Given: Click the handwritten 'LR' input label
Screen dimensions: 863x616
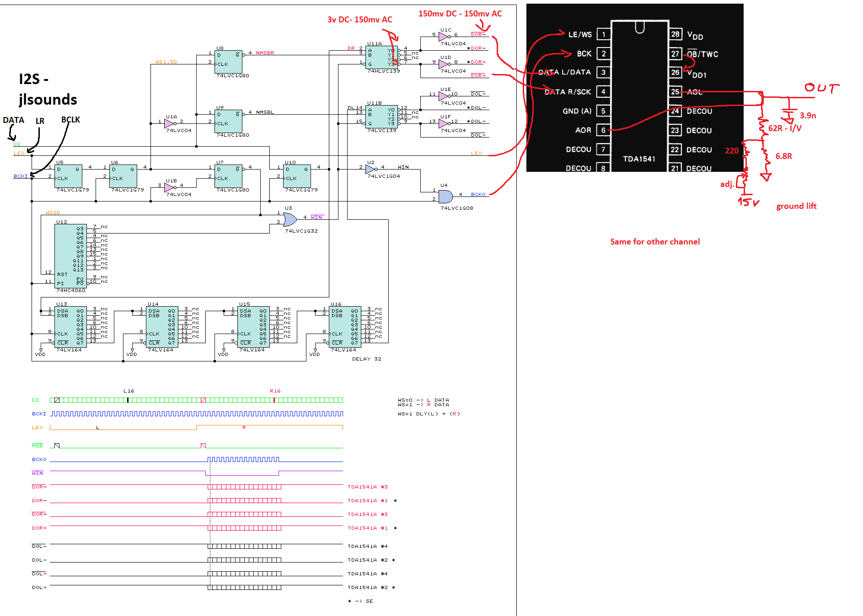Looking at the screenshot, I should click(x=40, y=121).
